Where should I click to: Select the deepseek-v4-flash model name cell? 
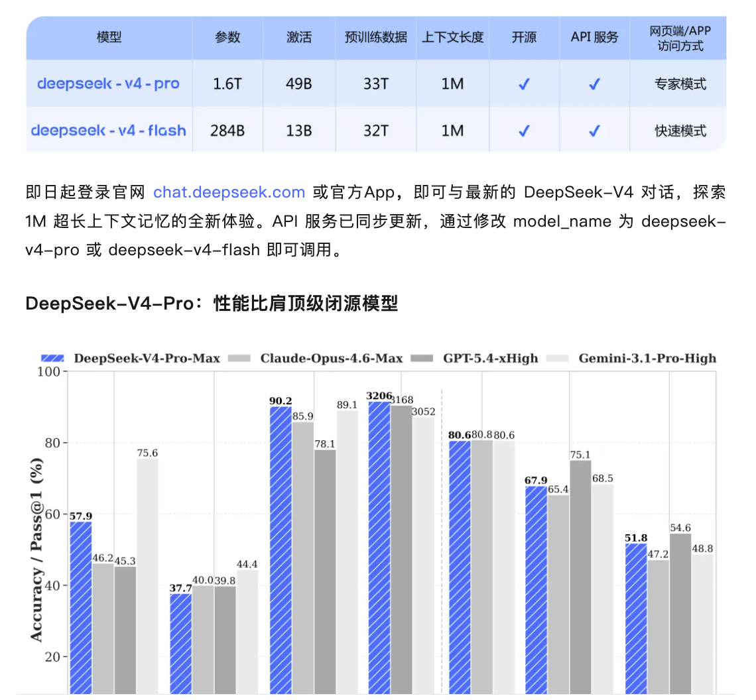click(x=109, y=131)
